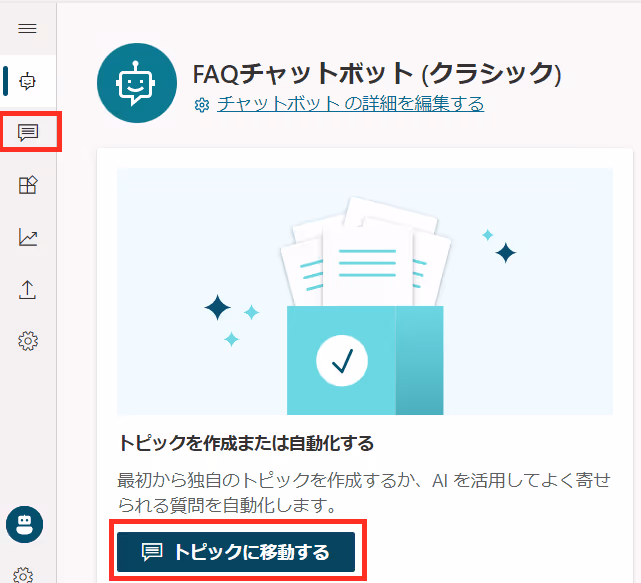Viewport: 641px width, 583px height.
Task: Click the round bot avatar at sidebar bottom
Action: tap(25, 524)
